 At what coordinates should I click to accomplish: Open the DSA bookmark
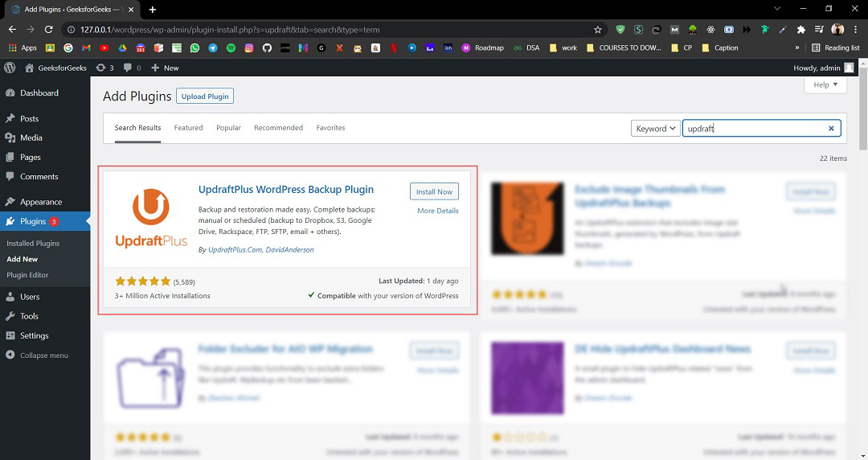[526, 47]
